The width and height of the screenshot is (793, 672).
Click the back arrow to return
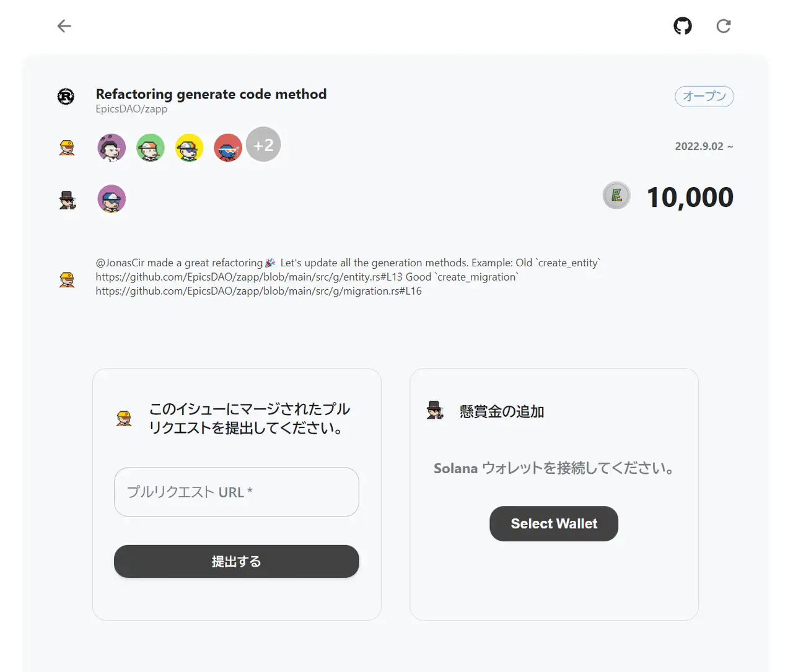[x=64, y=26]
